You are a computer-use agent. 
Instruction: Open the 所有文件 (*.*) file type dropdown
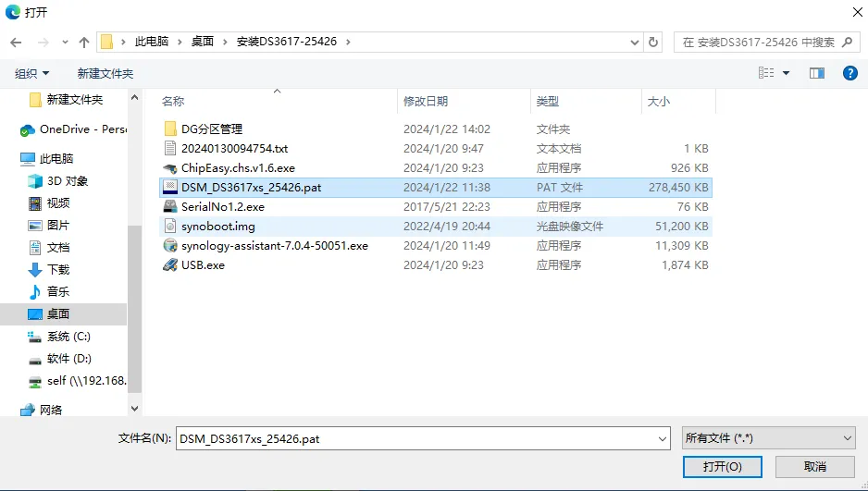coord(768,438)
